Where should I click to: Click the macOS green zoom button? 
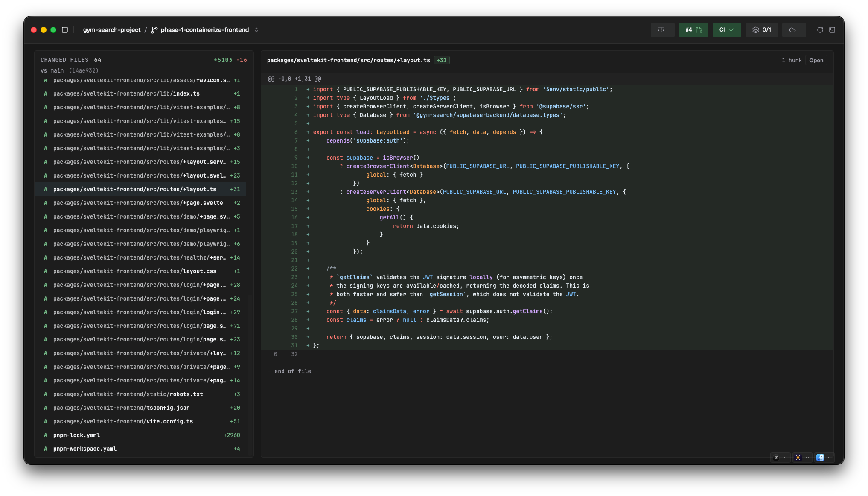(53, 30)
